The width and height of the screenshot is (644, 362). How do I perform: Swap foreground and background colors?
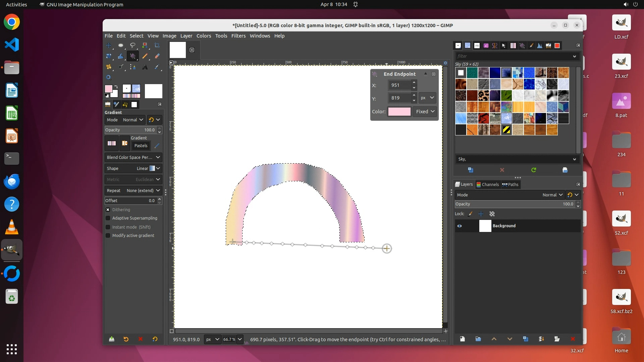click(116, 87)
